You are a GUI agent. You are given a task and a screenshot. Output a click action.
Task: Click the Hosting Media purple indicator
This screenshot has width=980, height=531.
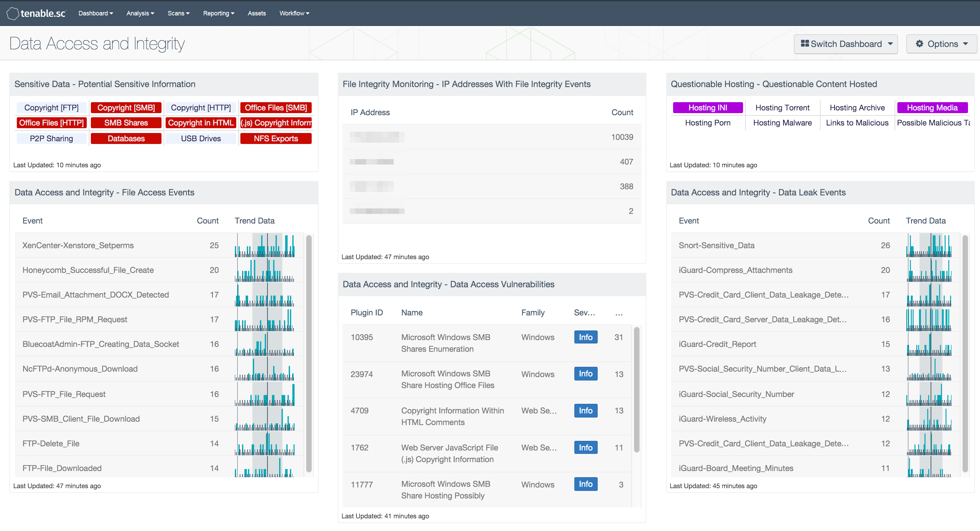(x=932, y=108)
